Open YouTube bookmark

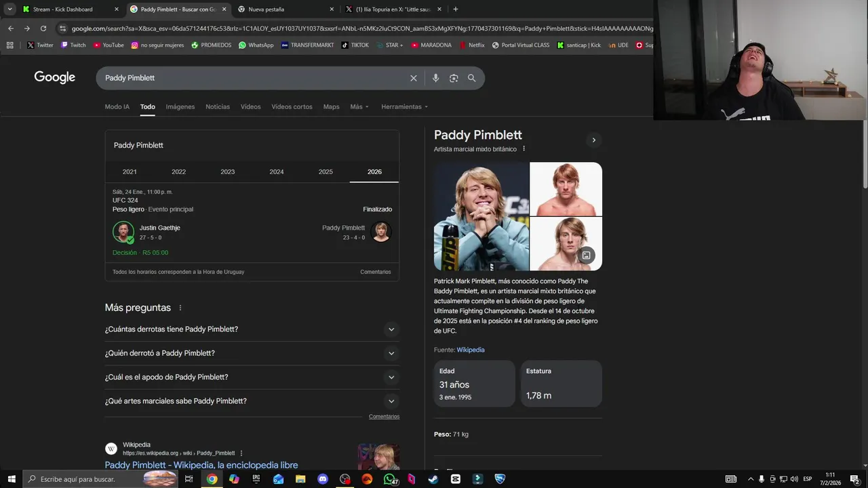pos(108,45)
